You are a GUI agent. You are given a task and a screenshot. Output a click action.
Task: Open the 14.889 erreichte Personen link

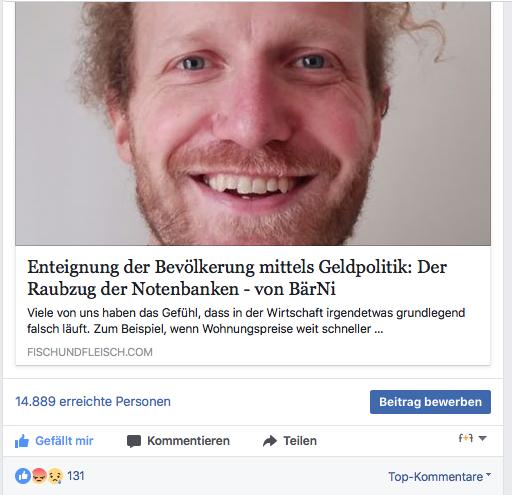[x=93, y=401]
